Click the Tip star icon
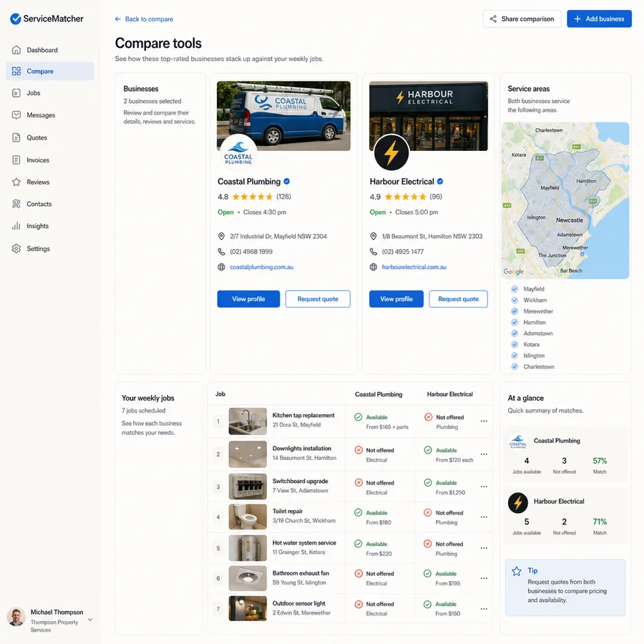Screen dimensions: 644x644 517,571
